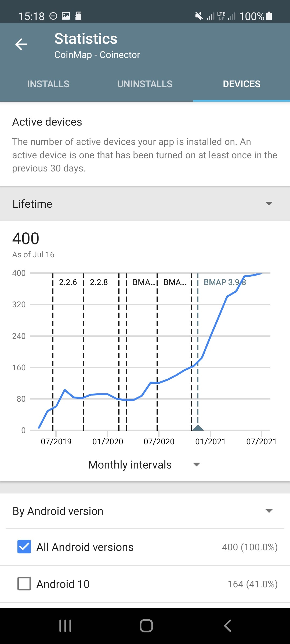Tap the triangle release marker on chart

[198, 427]
